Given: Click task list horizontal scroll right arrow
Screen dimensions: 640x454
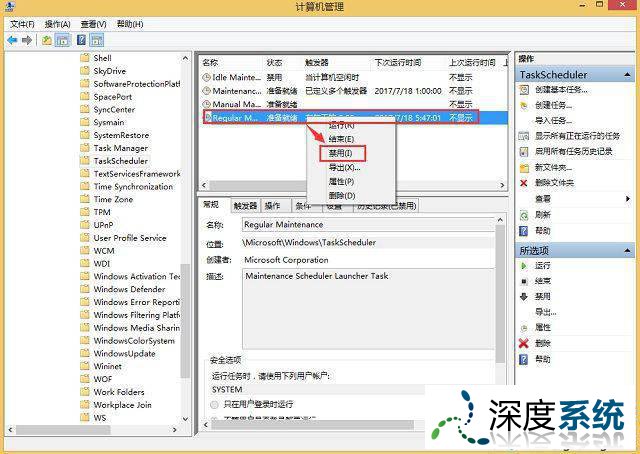Looking at the screenshot, I should pyautogui.click(x=502, y=185).
